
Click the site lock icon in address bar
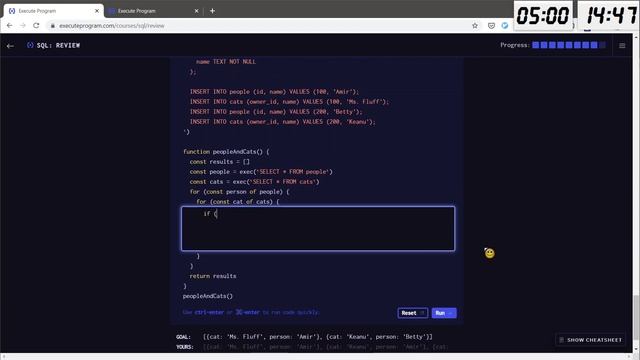pyautogui.click(x=53, y=26)
